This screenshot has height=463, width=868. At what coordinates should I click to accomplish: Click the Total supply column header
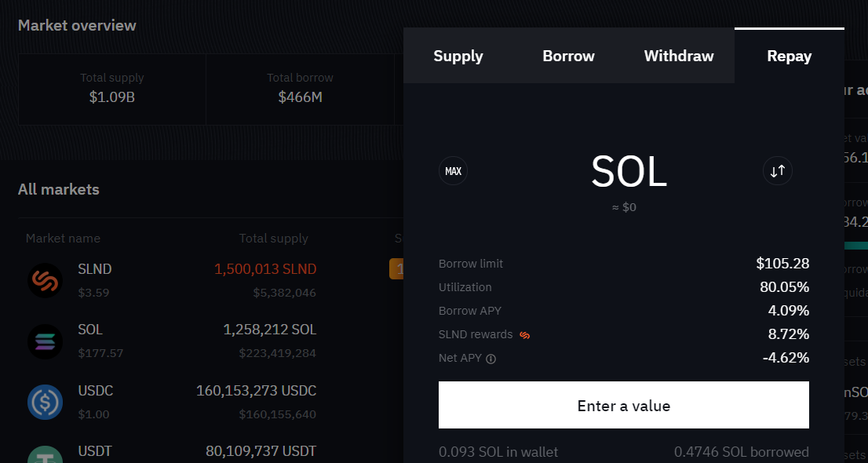(273, 238)
